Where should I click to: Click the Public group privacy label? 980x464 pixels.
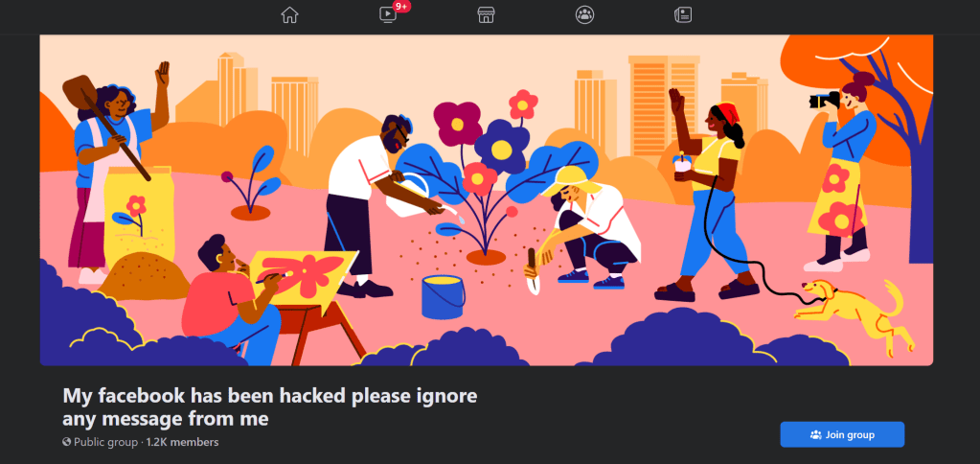click(x=105, y=442)
